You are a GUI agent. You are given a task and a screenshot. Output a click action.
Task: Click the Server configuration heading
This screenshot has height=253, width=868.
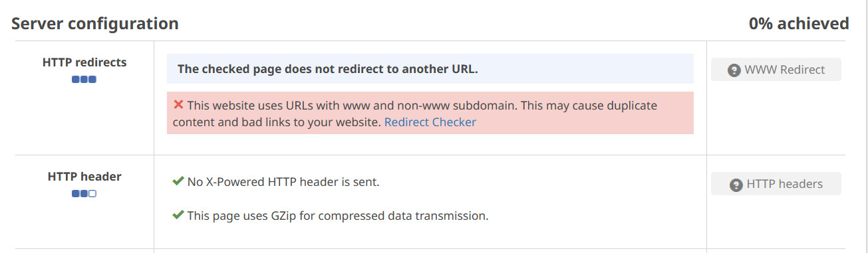pyautogui.click(x=95, y=24)
